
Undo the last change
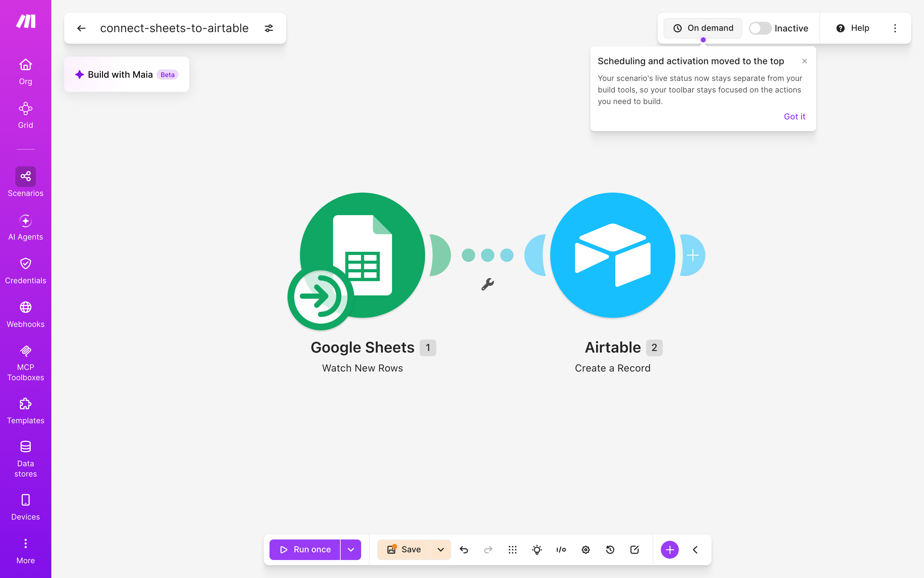tap(464, 550)
